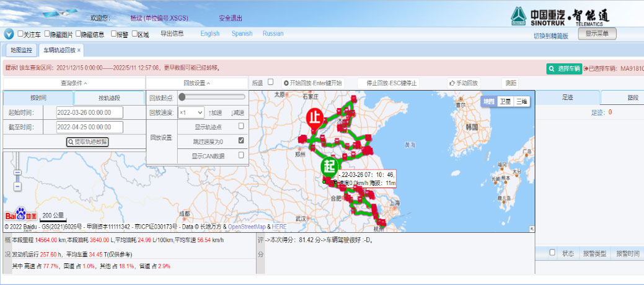Check the alarm table header select-all checkbox
644x285 pixels.
tap(552, 253)
